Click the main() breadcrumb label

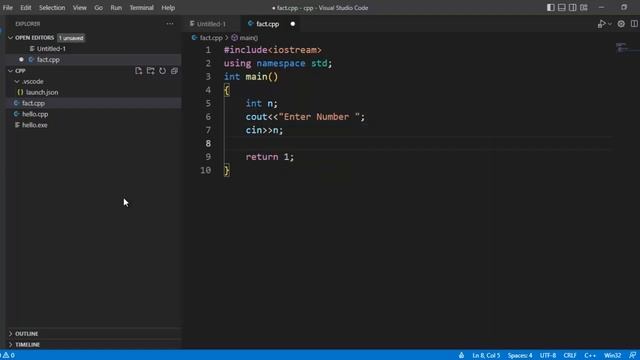[x=248, y=38]
